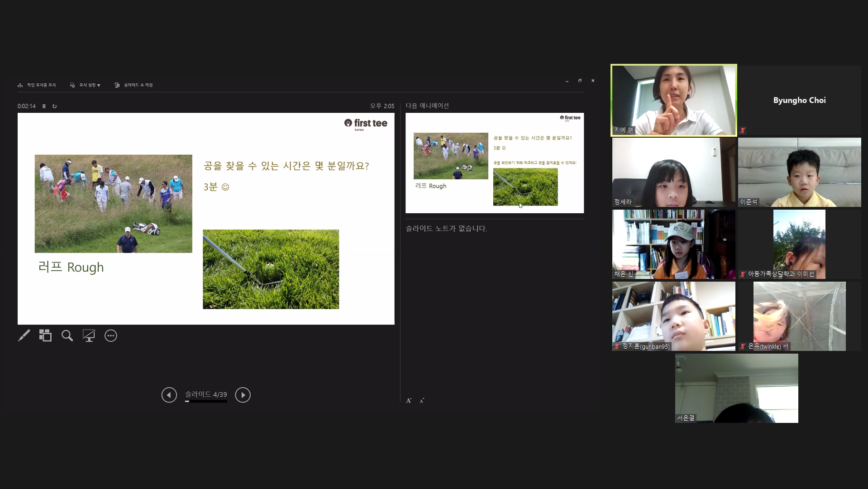Click the slide 4/39 progress bar
The height and width of the screenshot is (489, 868).
tap(206, 401)
